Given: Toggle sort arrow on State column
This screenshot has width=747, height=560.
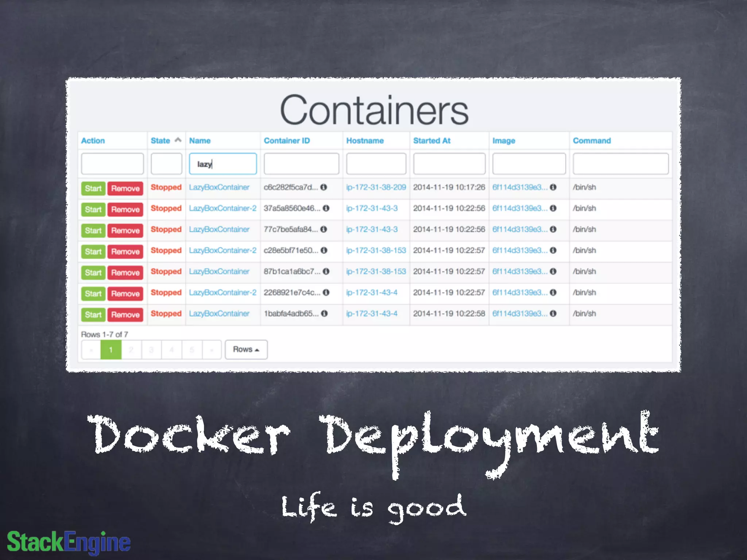Looking at the screenshot, I should (178, 140).
